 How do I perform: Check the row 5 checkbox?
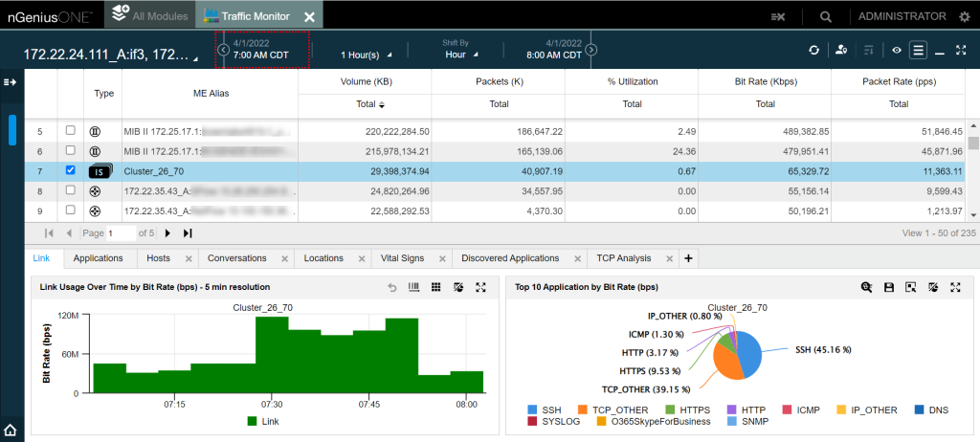(x=71, y=131)
